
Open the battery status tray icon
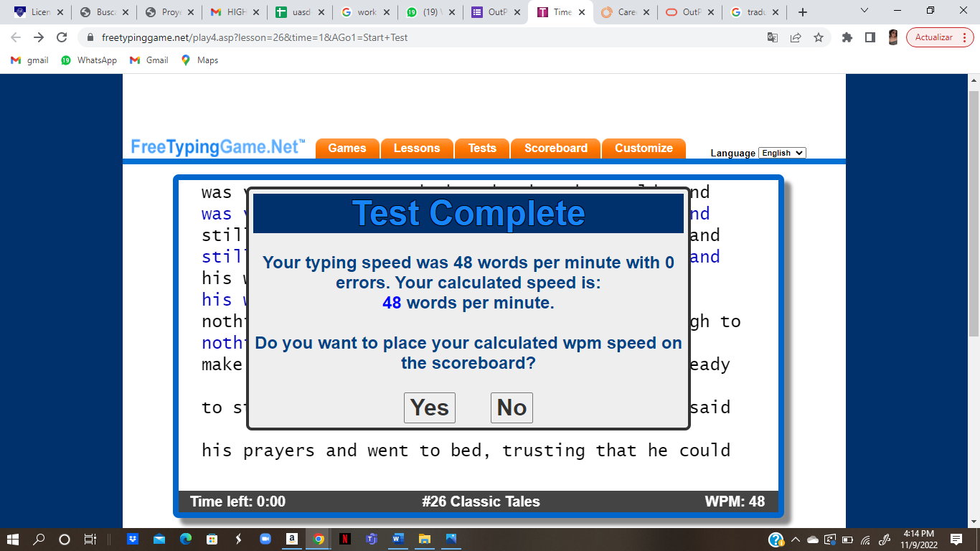click(848, 540)
